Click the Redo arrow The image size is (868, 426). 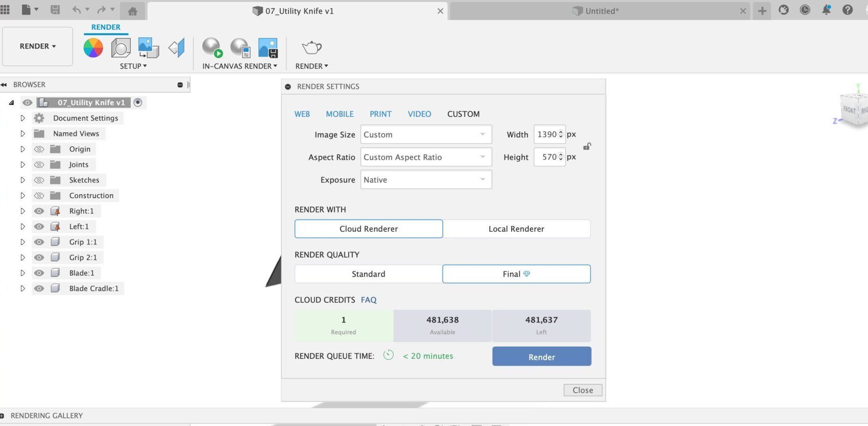[x=101, y=10]
